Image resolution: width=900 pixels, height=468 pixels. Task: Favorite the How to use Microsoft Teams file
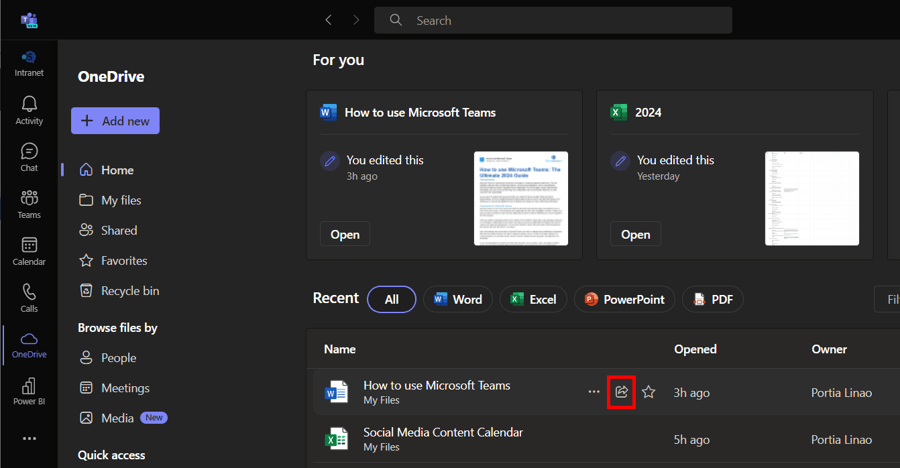pos(649,392)
